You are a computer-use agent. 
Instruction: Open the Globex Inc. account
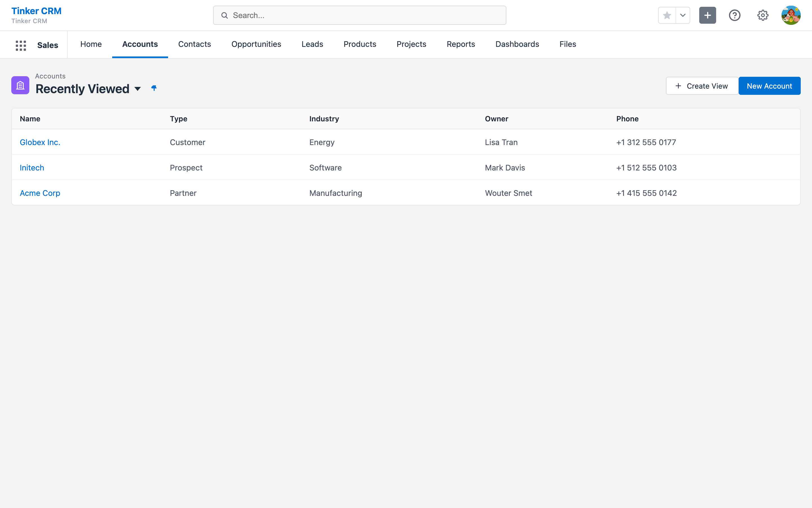pos(40,143)
